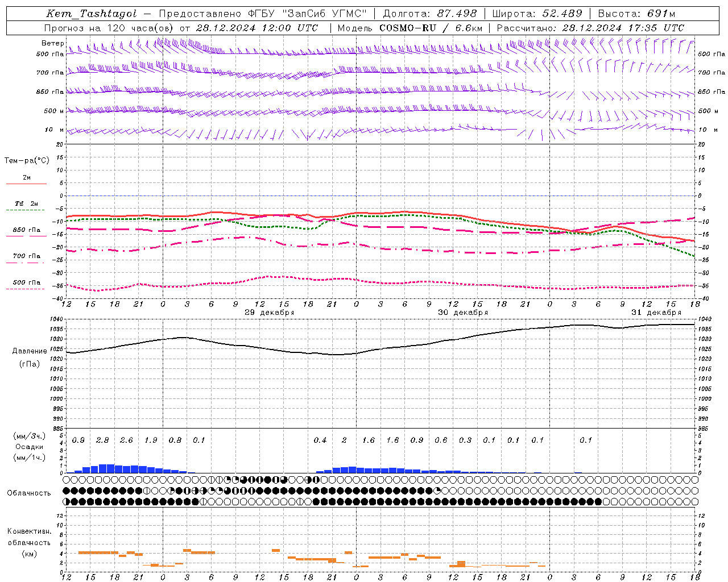
Task: Click the ФГБУ "ЗапСиб УГМС" provider text
Action: pos(308,14)
